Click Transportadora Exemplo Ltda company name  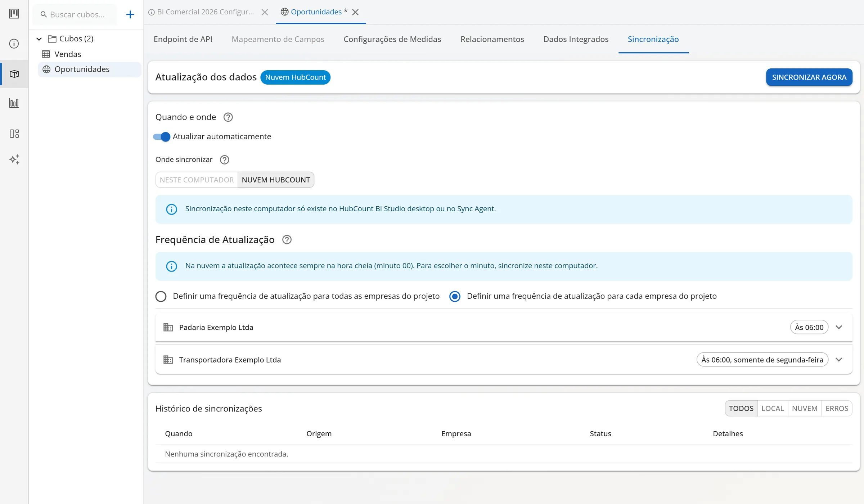pyautogui.click(x=230, y=360)
